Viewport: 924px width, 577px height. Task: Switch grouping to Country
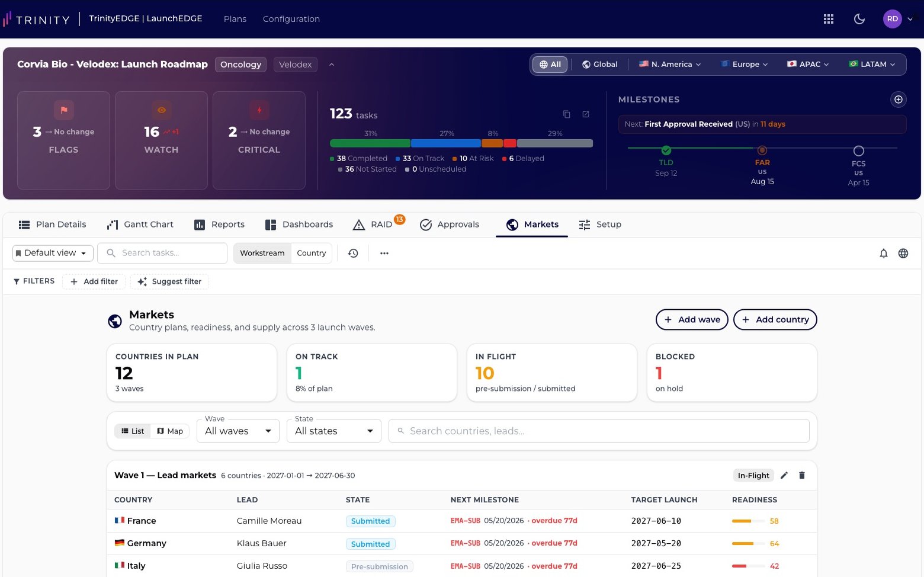(312, 254)
